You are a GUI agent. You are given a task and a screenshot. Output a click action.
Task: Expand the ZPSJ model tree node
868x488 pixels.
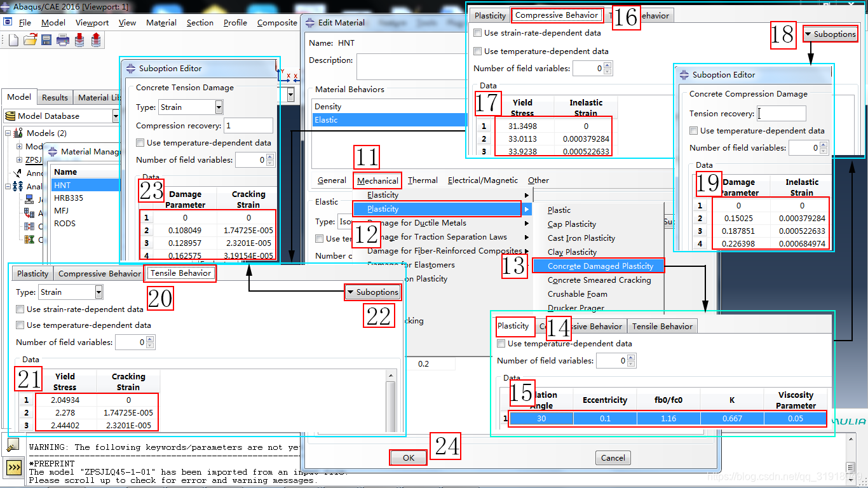[19, 160]
